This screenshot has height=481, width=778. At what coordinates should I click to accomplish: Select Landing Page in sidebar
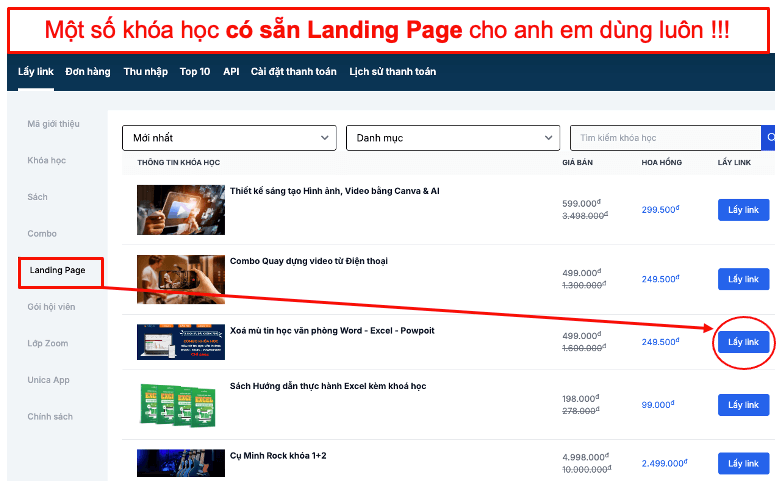[58, 270]
